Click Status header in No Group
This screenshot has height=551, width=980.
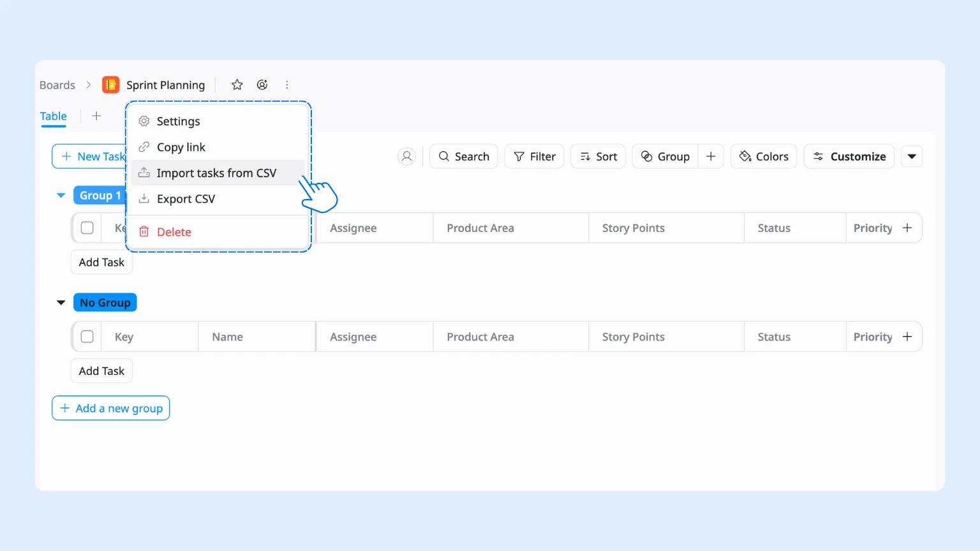pos(795,337)
